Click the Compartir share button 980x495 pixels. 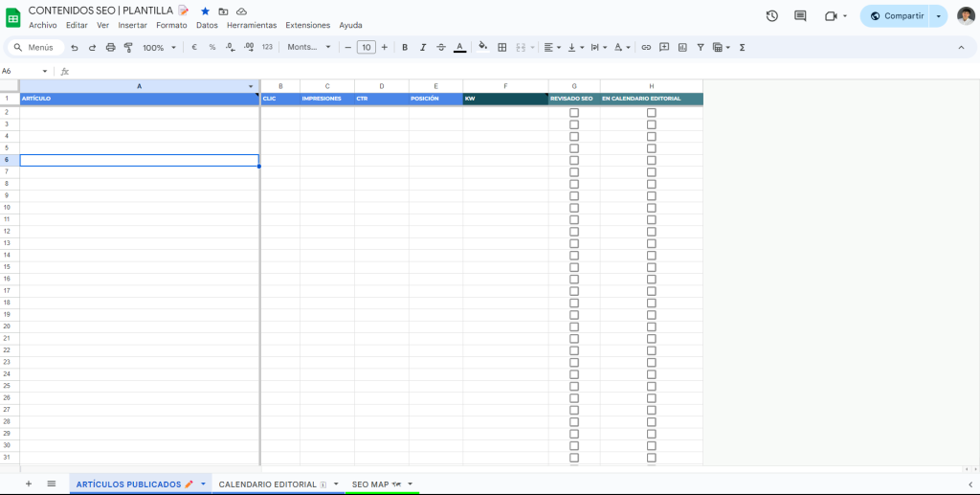pyautogui.click(x=897, y=16)
